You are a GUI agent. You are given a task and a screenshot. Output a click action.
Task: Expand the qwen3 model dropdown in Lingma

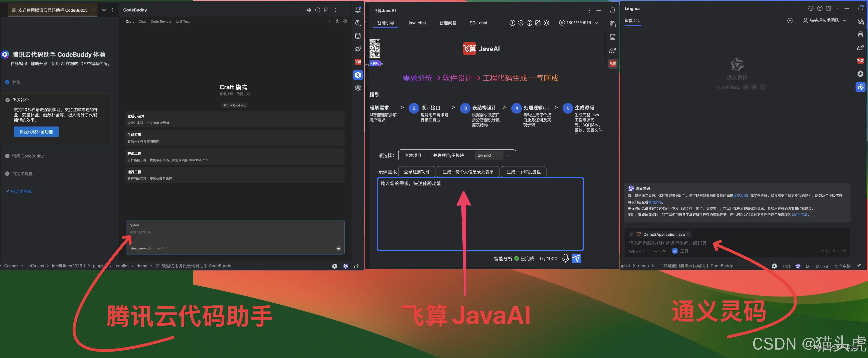click(x=659, y=251)
